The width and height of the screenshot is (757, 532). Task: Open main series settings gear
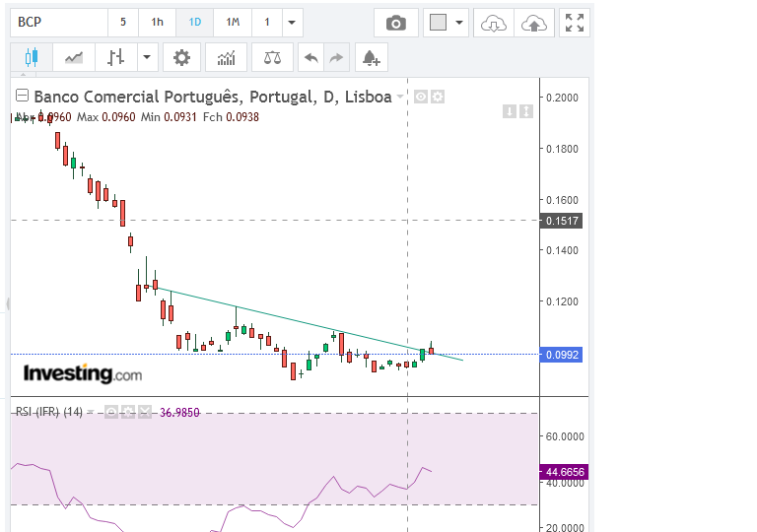pos(438,97)
